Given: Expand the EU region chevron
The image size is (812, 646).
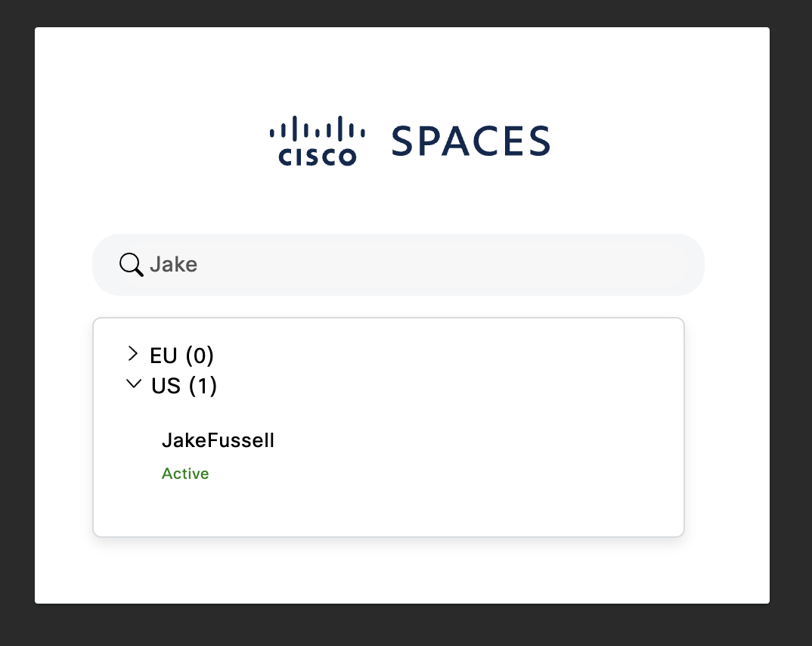Looking at the screenshot, I should 133,354.
